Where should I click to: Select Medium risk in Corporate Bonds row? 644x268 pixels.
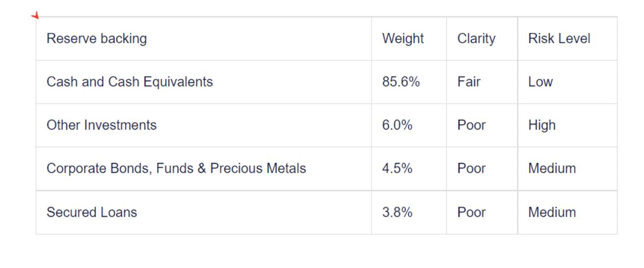[x=552, y=168]
